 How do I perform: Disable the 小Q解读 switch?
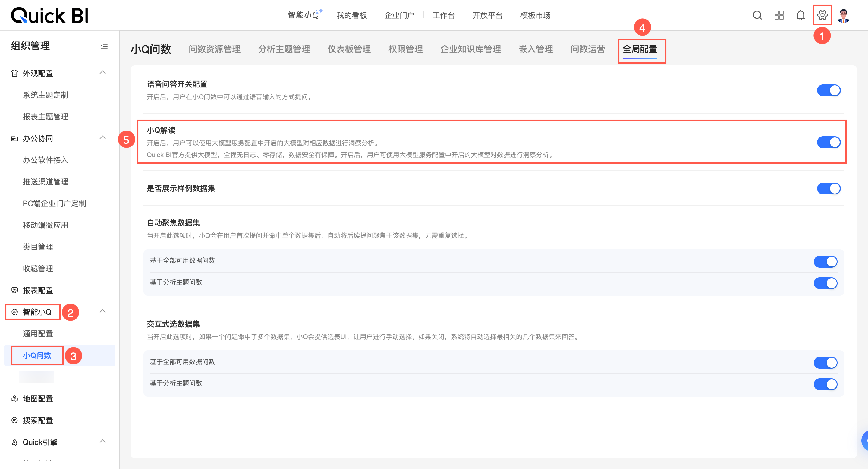[829, 142]
